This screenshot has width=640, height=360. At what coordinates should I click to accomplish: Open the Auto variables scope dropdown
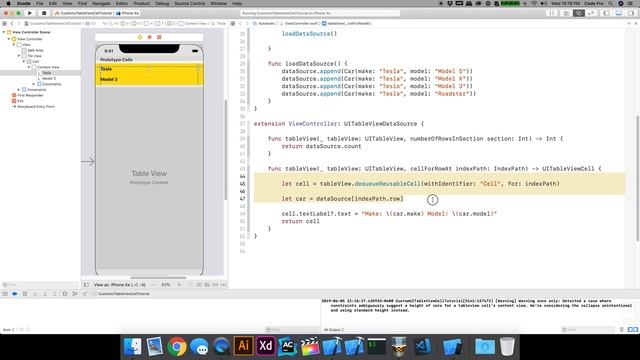click(10, 329)
